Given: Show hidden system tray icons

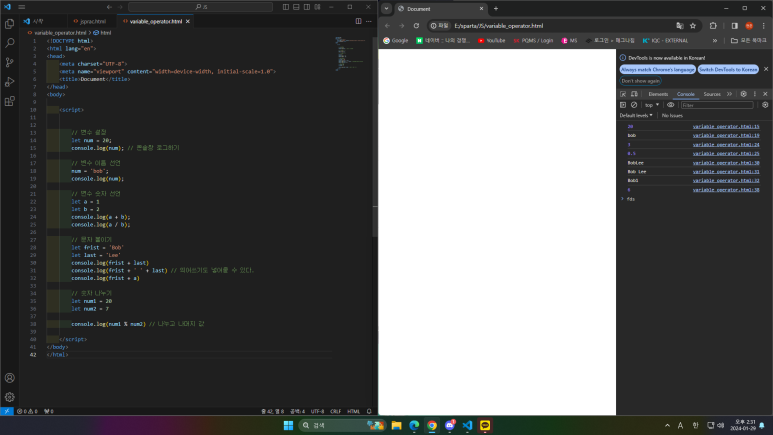Looking at the screenshot, I should click(x=668, y=425).
